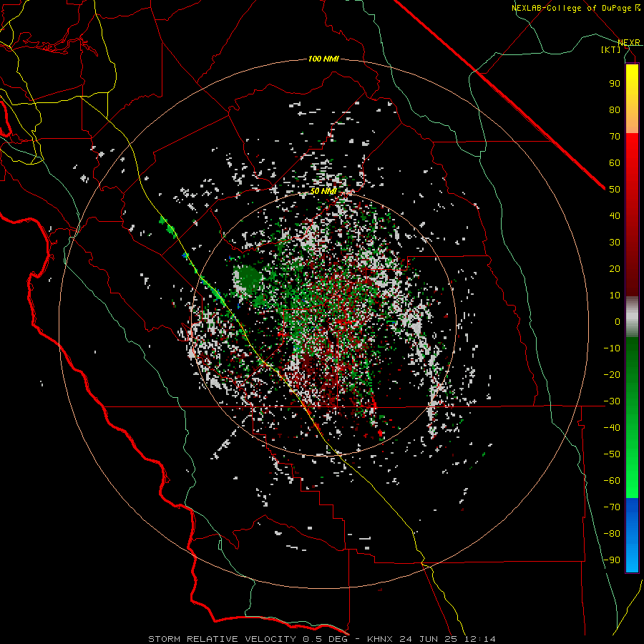Click the green segment of the velocity color bar

click(x=632, y=418)
